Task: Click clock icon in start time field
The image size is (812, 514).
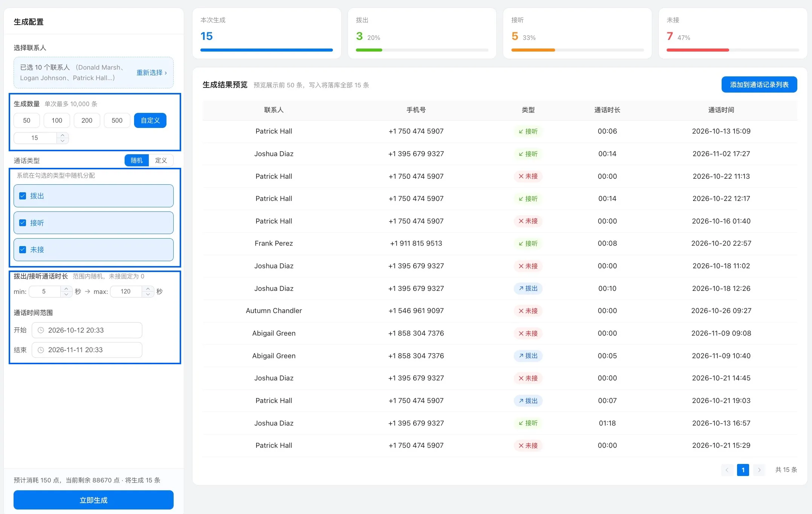Action: (41, 330)
